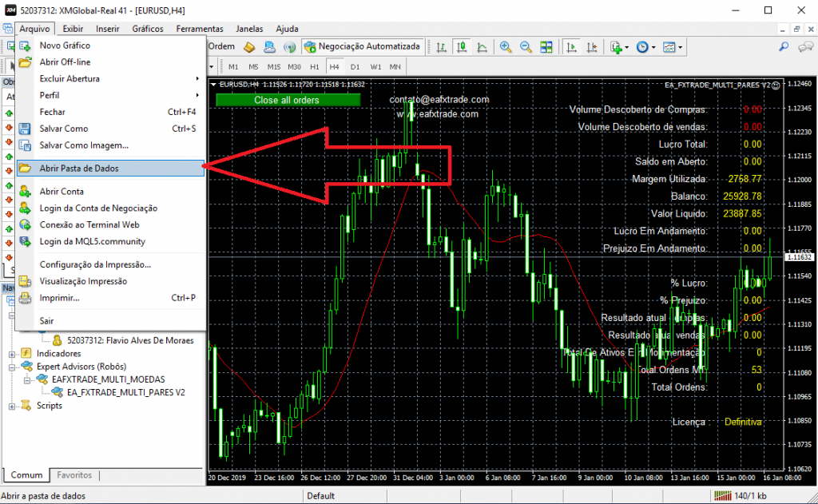
Task: Choose Visualização Impressão entry
Action: (x=110, y=281)
